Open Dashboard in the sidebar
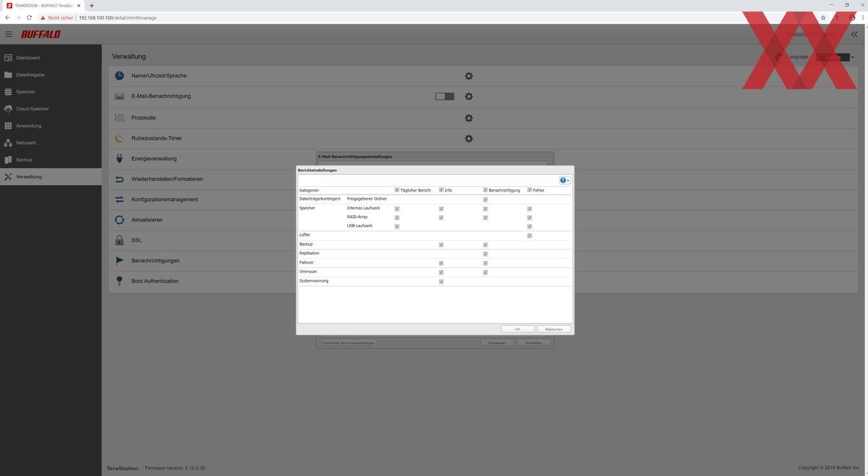Image resolution: width=868 pixels, height=476 pixels. pos(27,58)
